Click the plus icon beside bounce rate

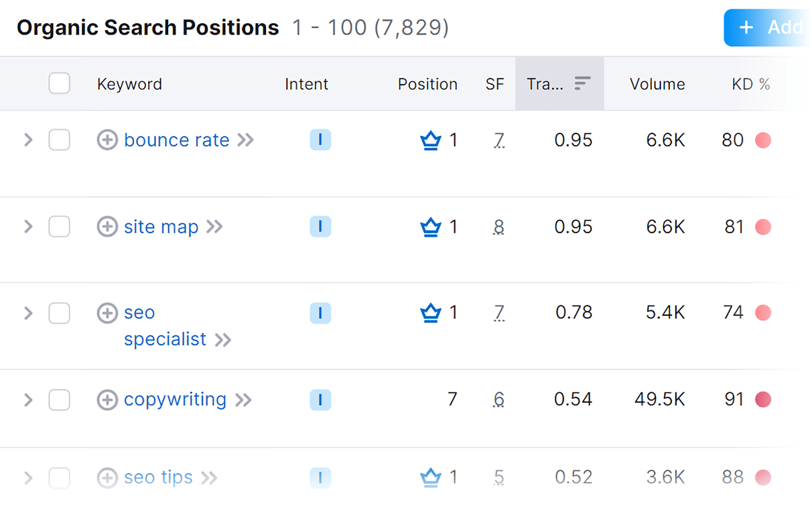[x=107, y=140]
